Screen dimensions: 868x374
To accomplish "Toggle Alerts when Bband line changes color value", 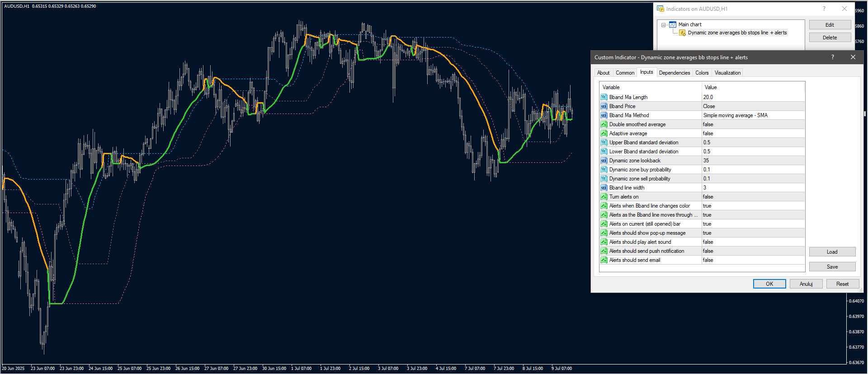I will click(753, 206).
